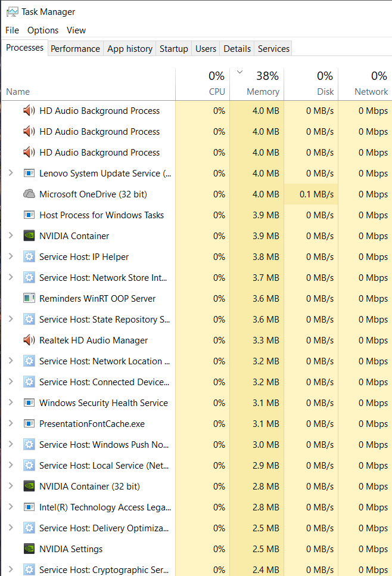The height and width of the screenshot is (576, 392).
Task: Expand Service Host: Connected Device row
Action: point(11,382)
